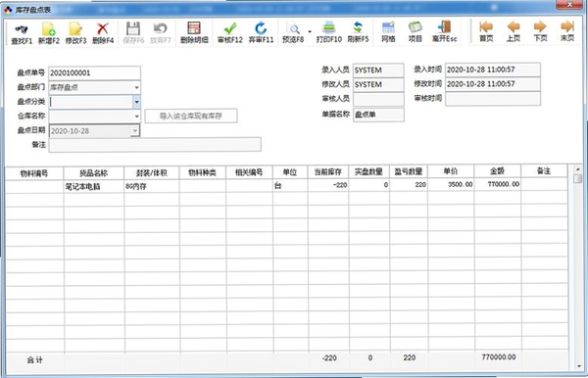Click the app icon in title bar
The width and height of the screenshot is (588, 378).
coord(8,10)
